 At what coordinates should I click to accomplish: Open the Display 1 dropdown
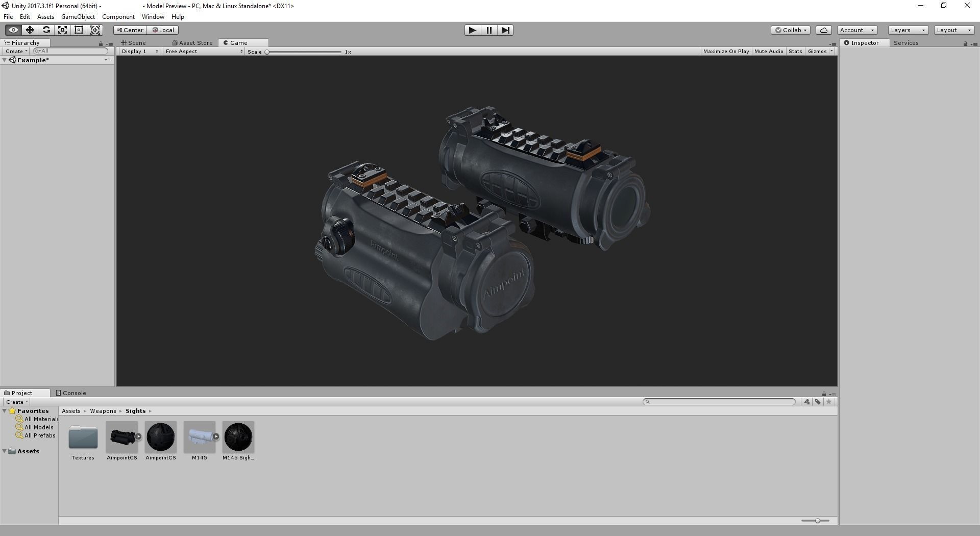139,52
